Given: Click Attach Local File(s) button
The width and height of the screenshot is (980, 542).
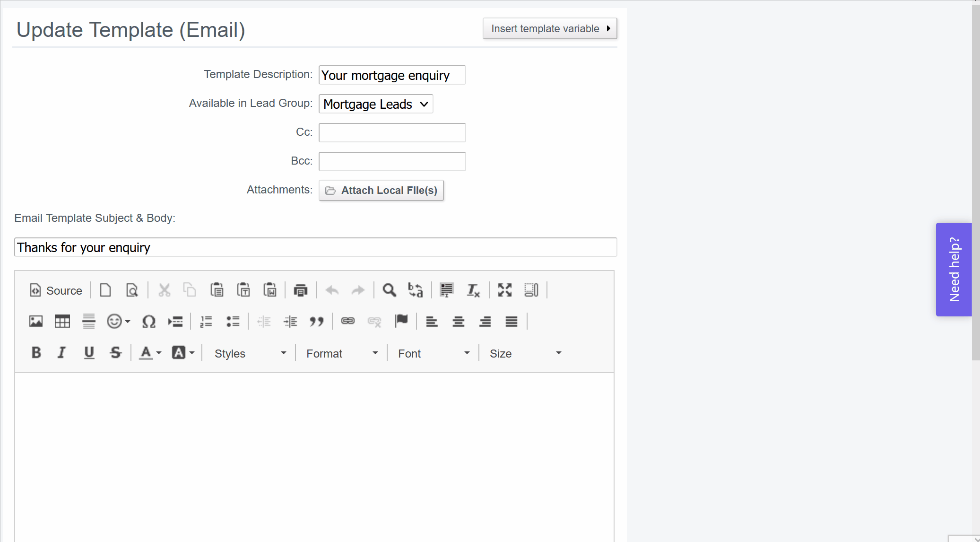Looking at the screenshot, I should (381, 190).
